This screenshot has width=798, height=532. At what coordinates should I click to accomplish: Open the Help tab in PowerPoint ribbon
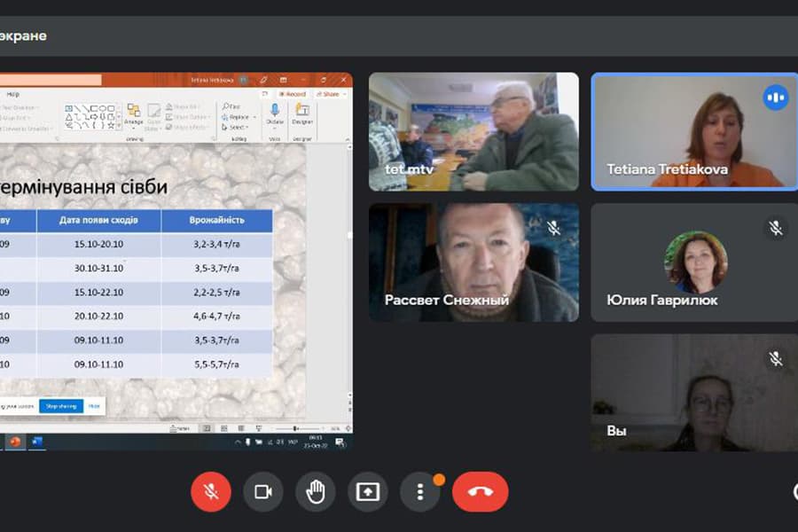(12, 94)
